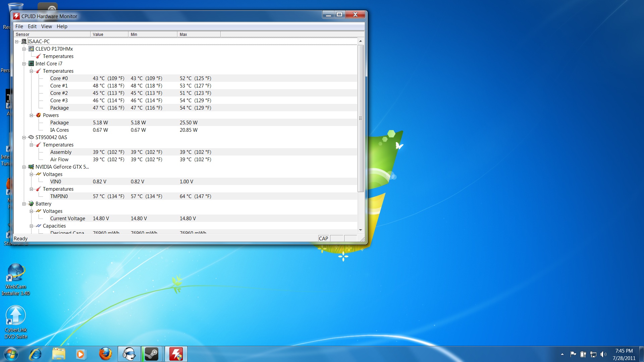Screen dimensions: 644x362
Task: Collapse the Intel Core i7 node
Action: 24,64
